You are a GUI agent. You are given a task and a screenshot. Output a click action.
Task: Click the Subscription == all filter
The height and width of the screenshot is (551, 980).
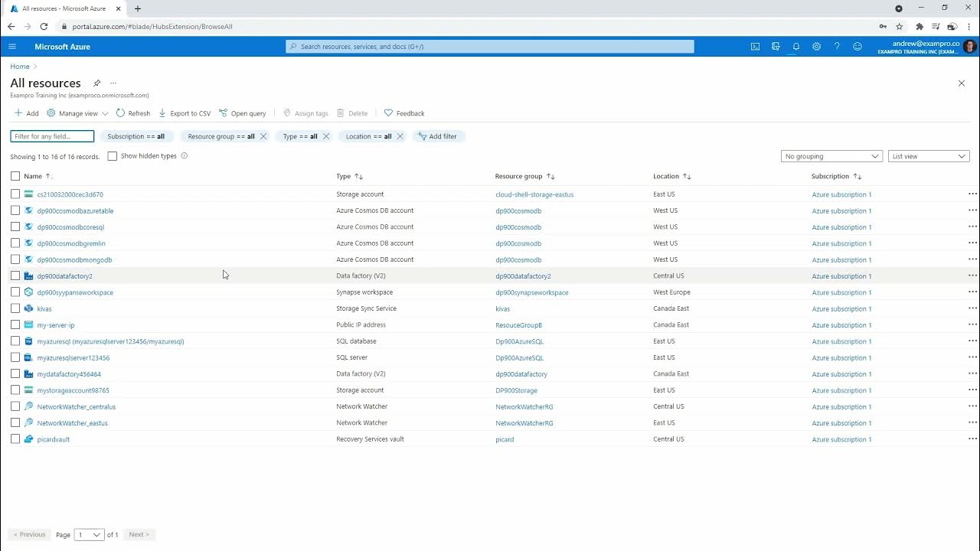point(136,136)
